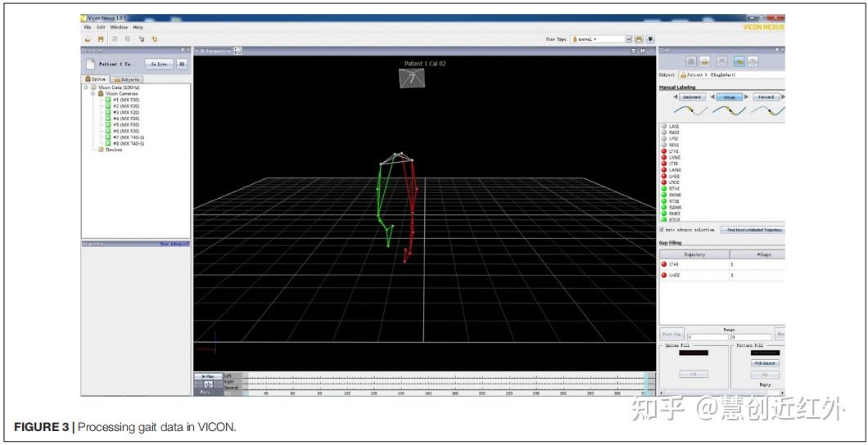Screen dimensions: 868x445
Task: Click the Spline Fill black preview swatch
Action: [x=693, y=353]
